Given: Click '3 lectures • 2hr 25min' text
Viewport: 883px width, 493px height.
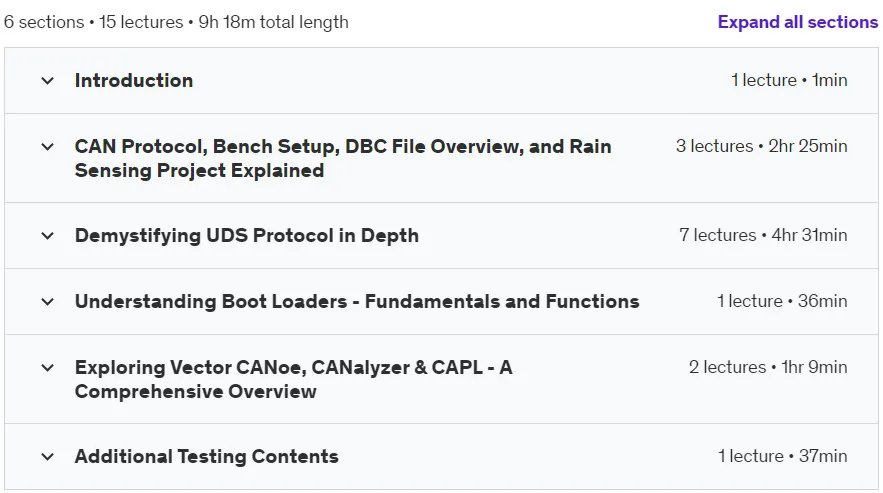Looking at the screenshot, I should click(761, 146).
